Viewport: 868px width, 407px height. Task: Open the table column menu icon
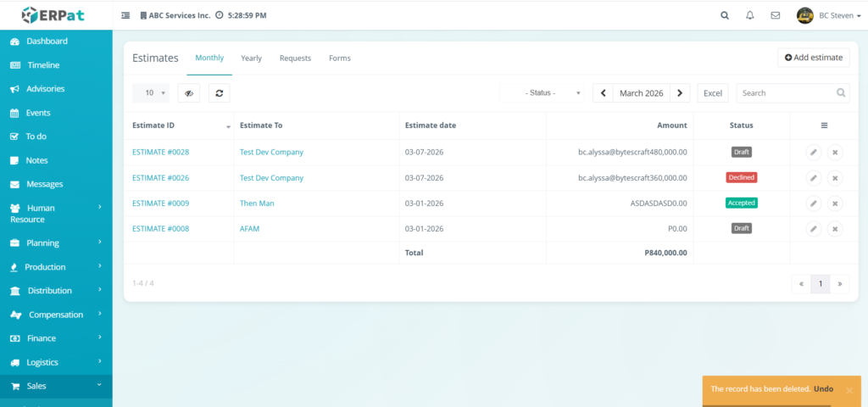click(x=824, y=125)
